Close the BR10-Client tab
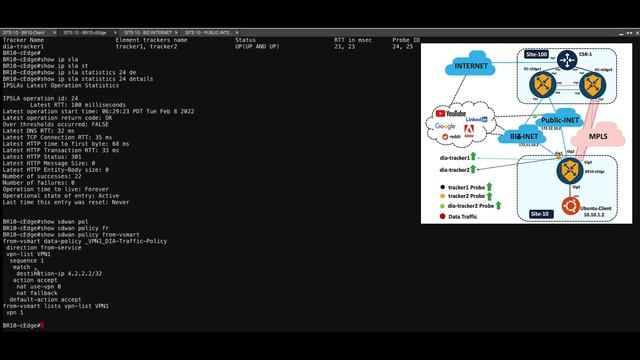This screenshot has height=360, width=640. (54, 33)
